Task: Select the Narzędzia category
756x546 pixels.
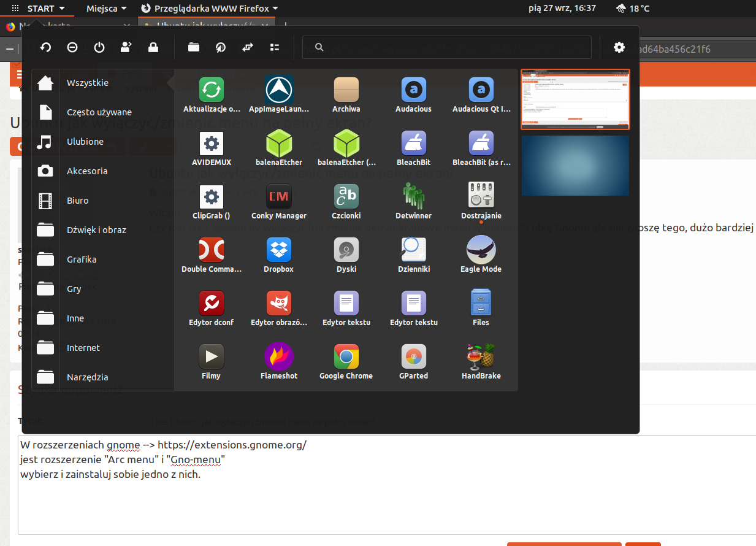Action: [103, 377]
